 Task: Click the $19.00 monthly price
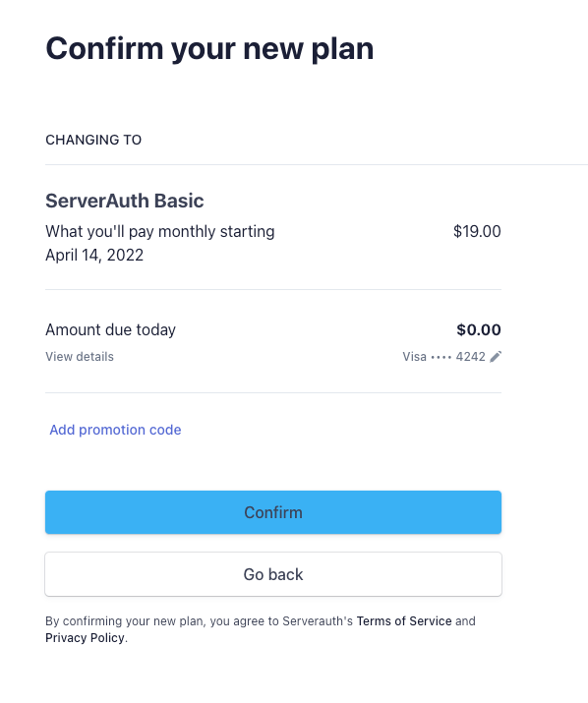477,231
